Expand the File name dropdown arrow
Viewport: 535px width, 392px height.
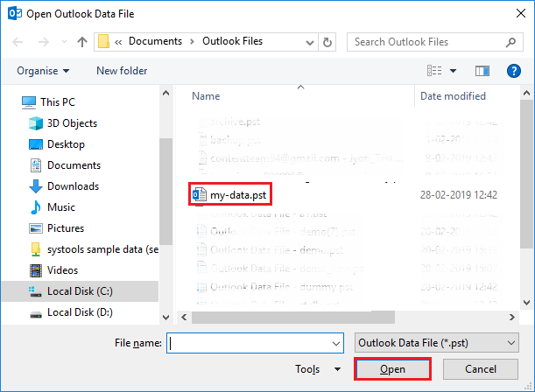click(x=336, y=344)
